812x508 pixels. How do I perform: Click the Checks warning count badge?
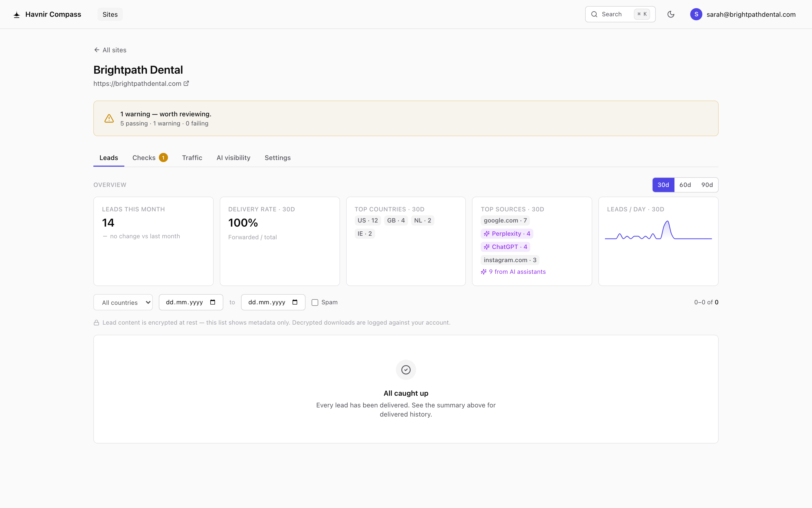coord(163,157)
